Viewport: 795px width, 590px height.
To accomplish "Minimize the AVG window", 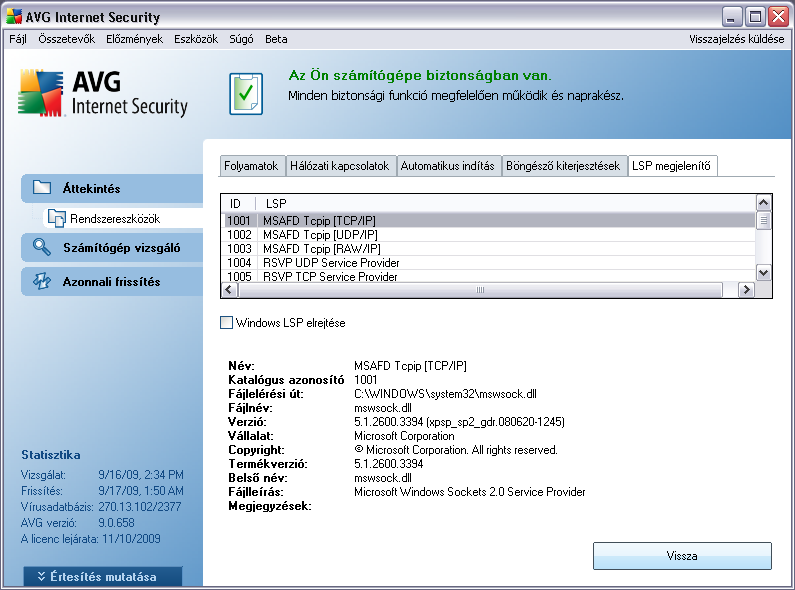I will coord(731,17).
